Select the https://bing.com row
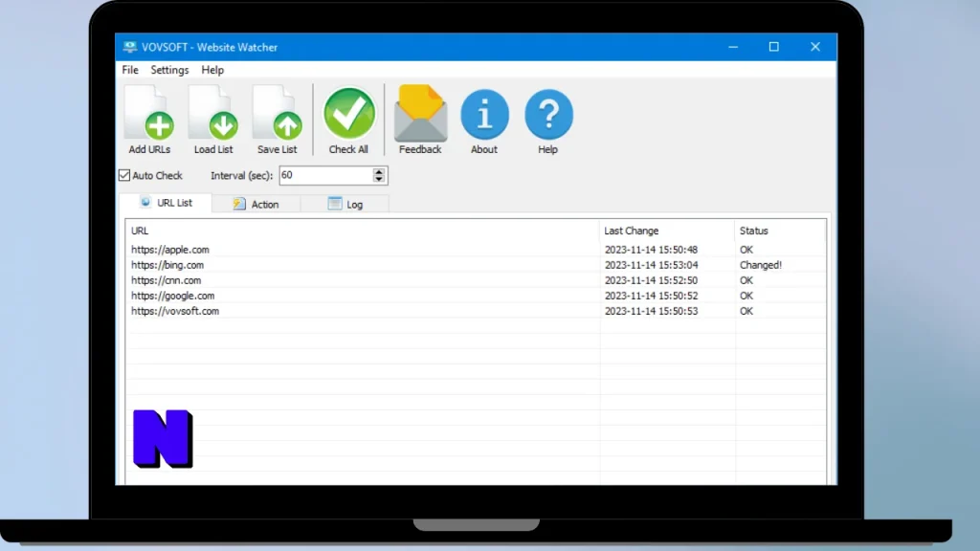This screenshot has height=551, width=980. pos(475,265)
